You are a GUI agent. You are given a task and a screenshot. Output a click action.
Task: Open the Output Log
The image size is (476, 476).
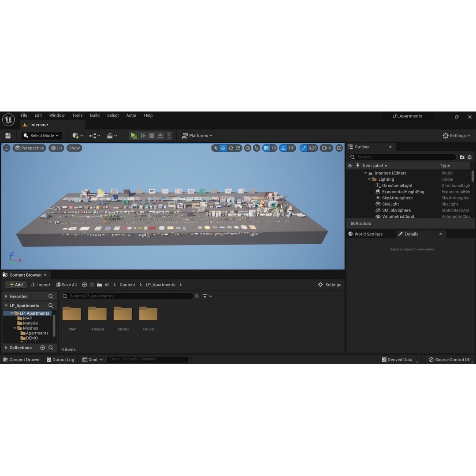click(x=60, y=360)
